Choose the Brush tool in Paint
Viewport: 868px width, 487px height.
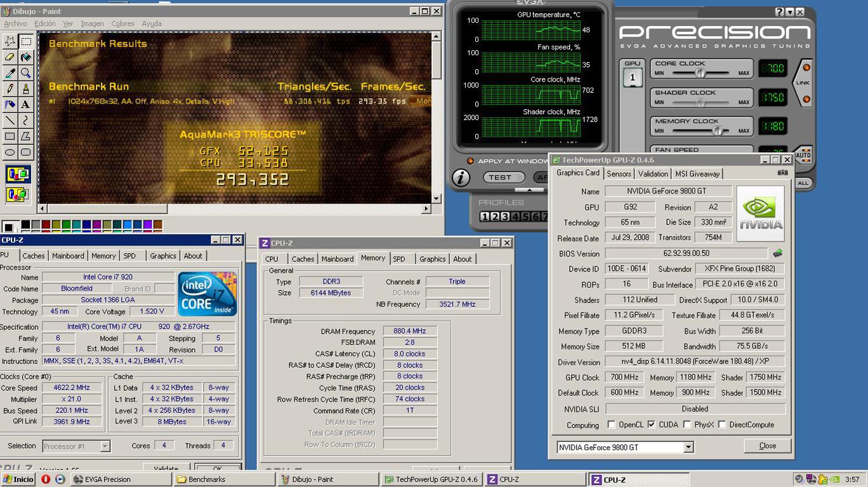click(26, 89)
